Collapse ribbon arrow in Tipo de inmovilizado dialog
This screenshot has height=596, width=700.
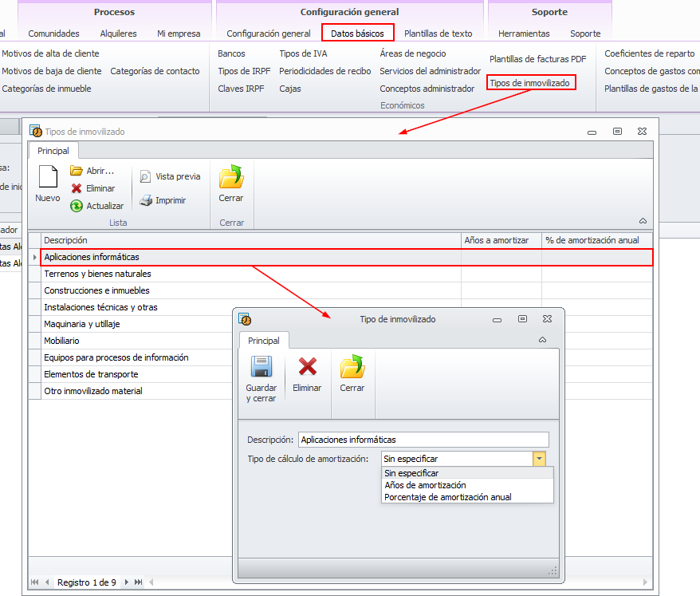tap(542, 340)
